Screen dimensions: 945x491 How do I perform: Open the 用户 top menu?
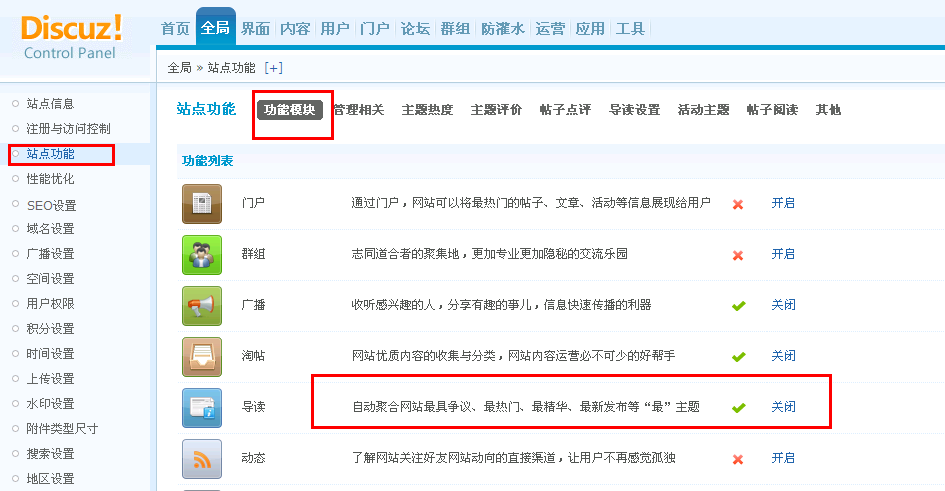point(334,28)
